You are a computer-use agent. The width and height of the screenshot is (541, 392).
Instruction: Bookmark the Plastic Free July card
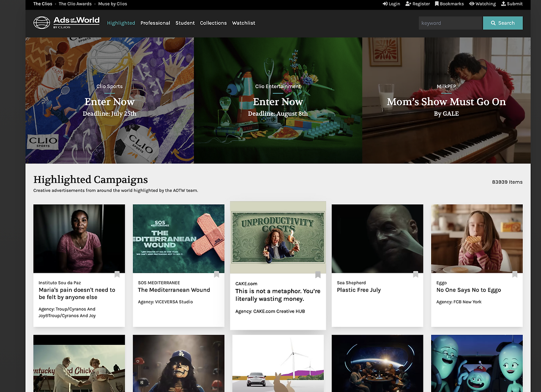pyautogui.click(x=415, y=275)
